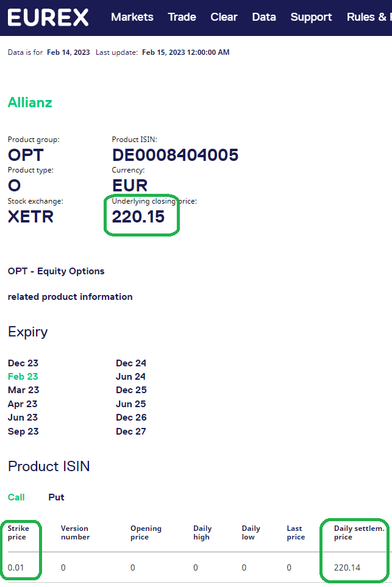This screenshot has width=392, height=587.
Task: Click the Daily settlem. price column header
Action: click(x=358, y=533)
